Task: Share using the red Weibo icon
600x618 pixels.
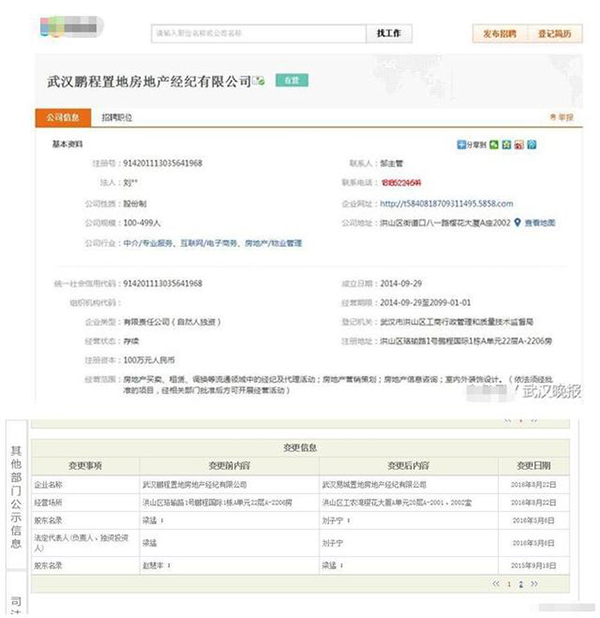Action: 519,145
